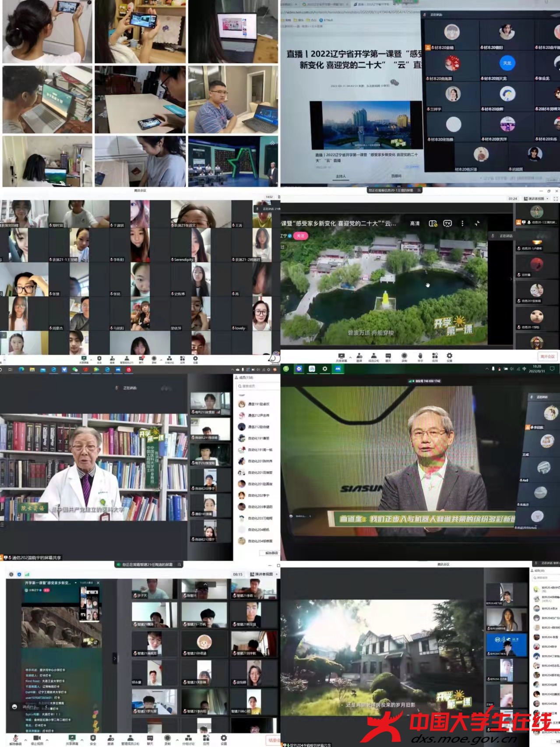Click the emoji smiley icon in livestream chat

coord(14,707)
